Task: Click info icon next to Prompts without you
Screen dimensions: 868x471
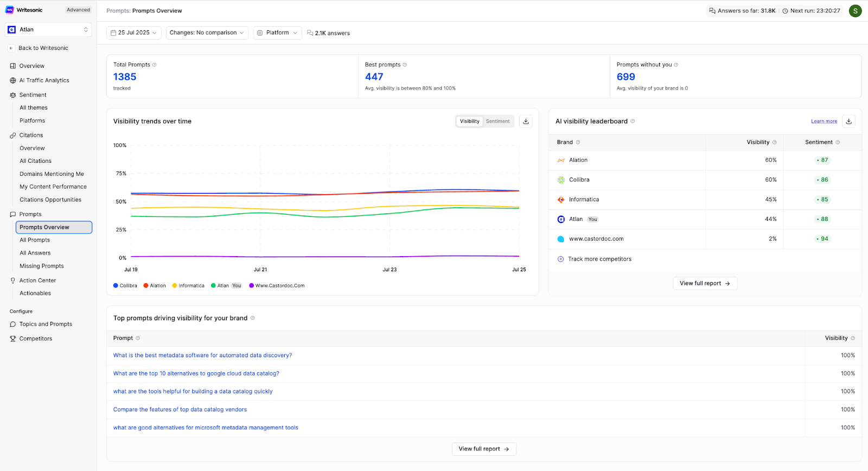Action: pos(676,65)
